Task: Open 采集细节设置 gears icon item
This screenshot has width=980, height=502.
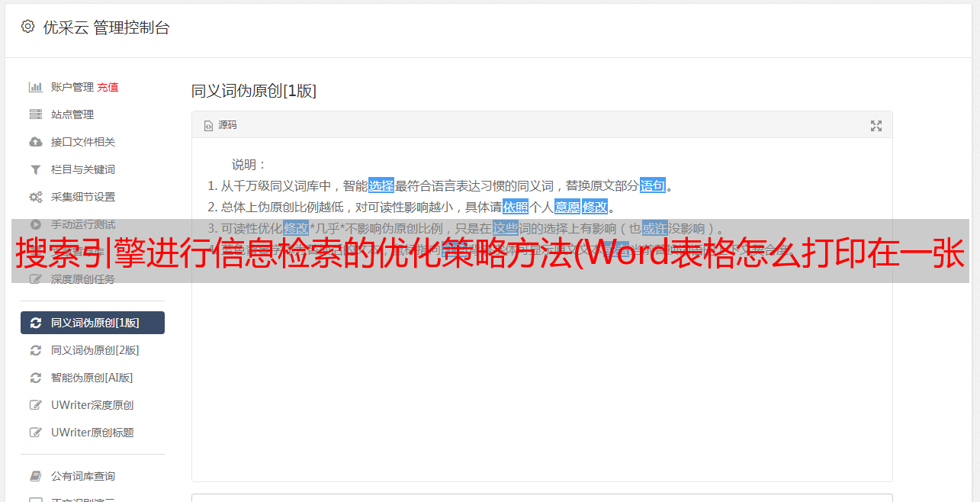Action: pos(36,197)
